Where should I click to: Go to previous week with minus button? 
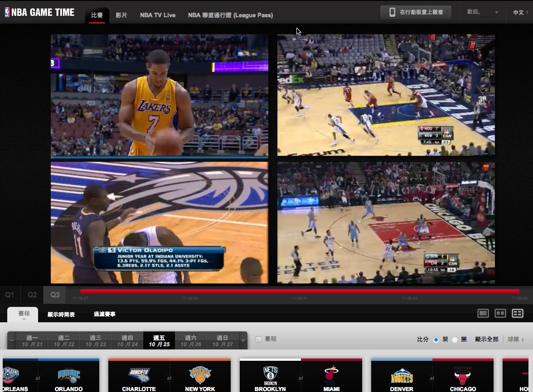pyautogui.click(x=12, y=340)
